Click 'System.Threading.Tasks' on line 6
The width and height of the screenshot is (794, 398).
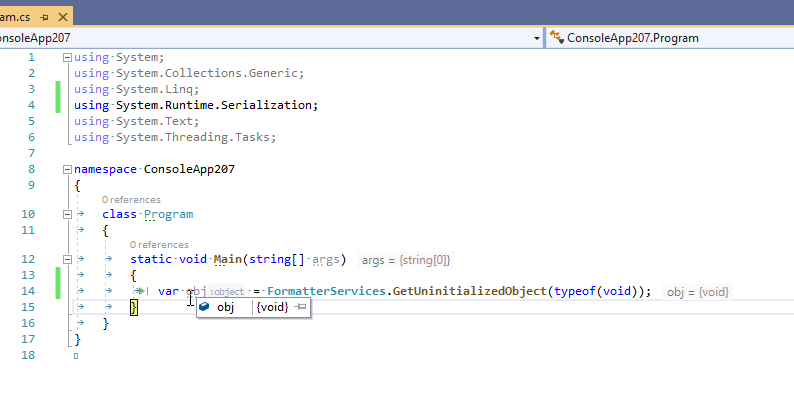coord(193,137)
